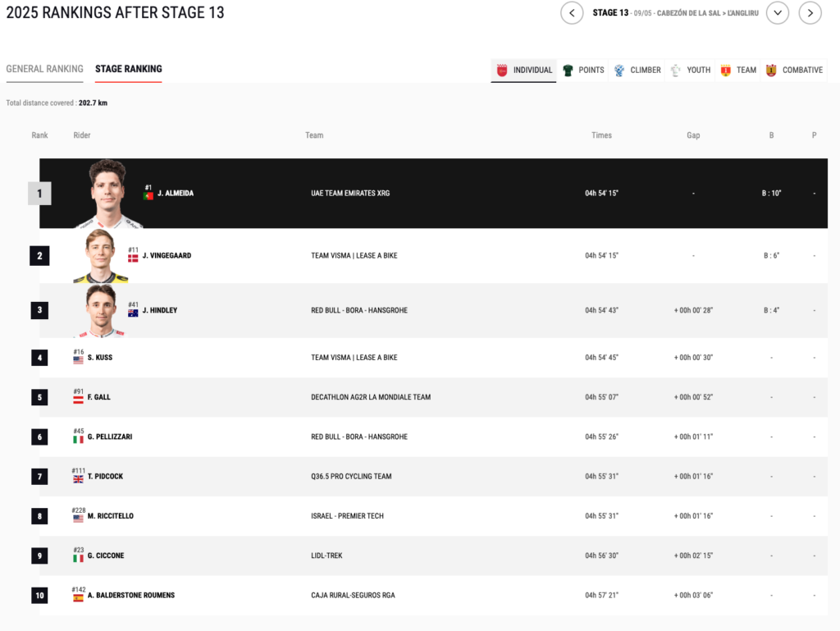This screenshot has width=840, height=631.
Task: Open T. Pidcock rider entry
Action: tap(105, 477)
